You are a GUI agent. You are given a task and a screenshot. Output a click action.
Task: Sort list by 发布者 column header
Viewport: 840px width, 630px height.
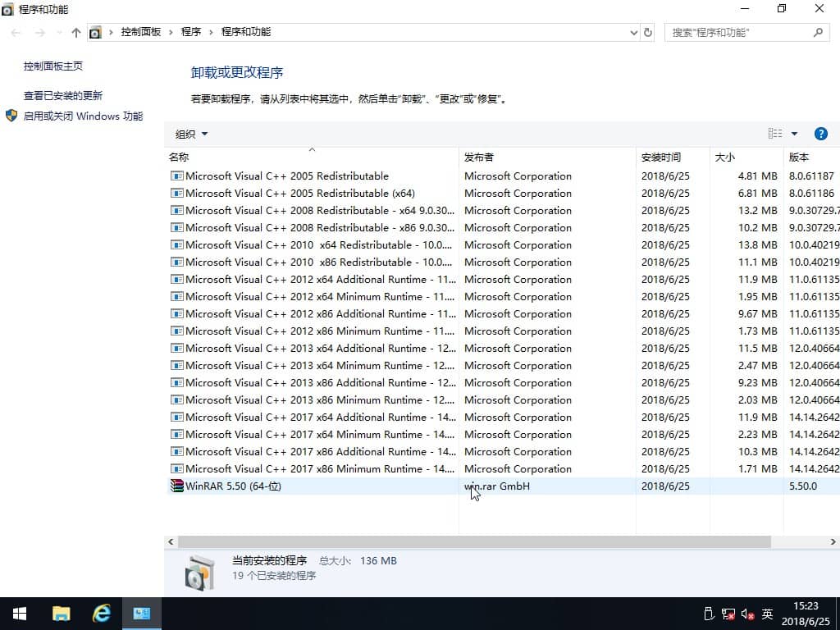tap(479, 157)
